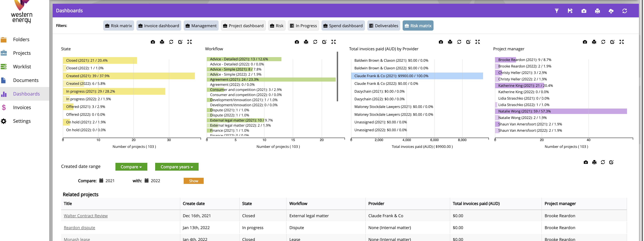Print the Workflow chart
This screenshot has height=241, width=644.
point(306,42)
